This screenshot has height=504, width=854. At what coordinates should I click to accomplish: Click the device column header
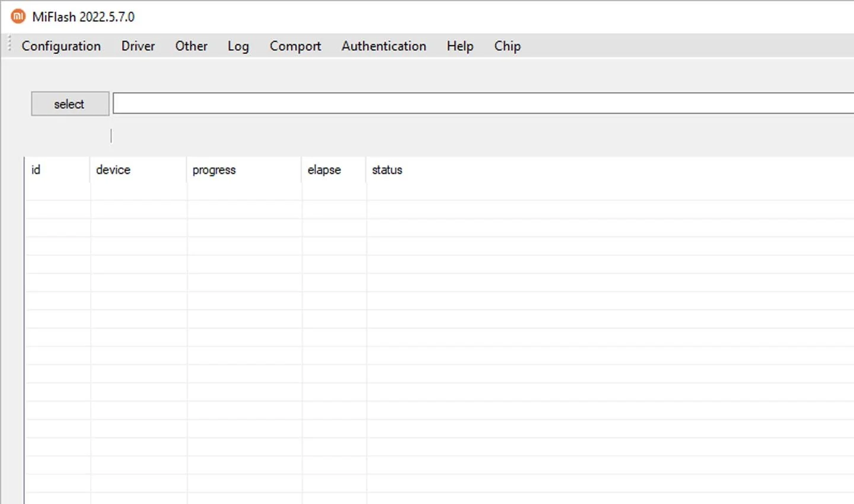(x=138, y=170)
